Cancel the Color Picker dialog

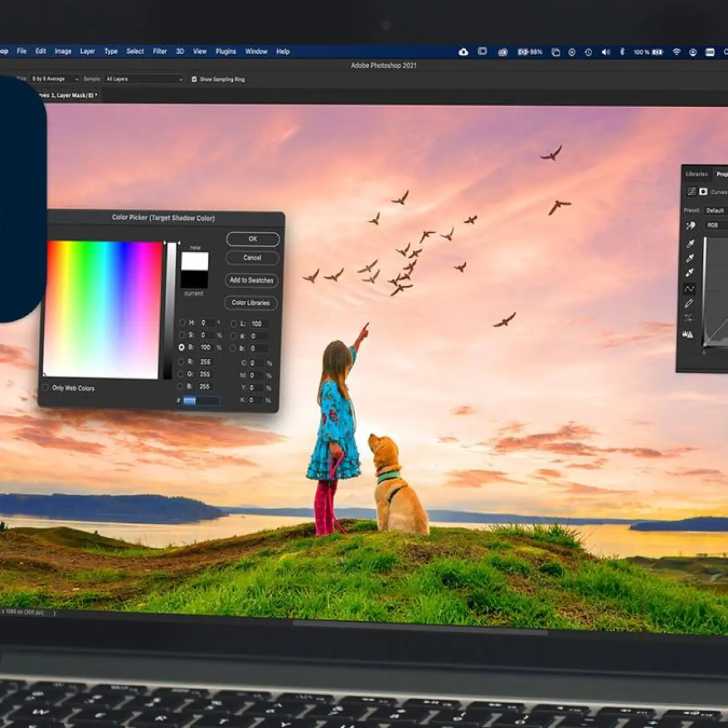(252, 258)
